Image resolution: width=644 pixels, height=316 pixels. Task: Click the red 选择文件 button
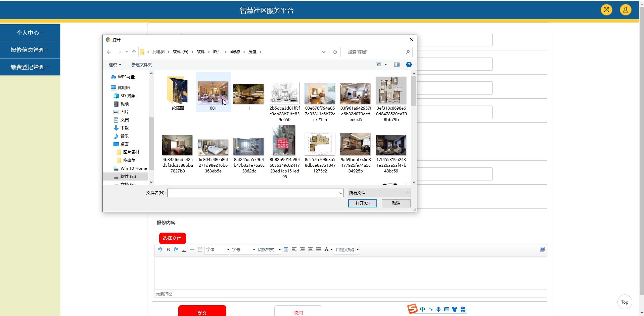coord(172,238)
